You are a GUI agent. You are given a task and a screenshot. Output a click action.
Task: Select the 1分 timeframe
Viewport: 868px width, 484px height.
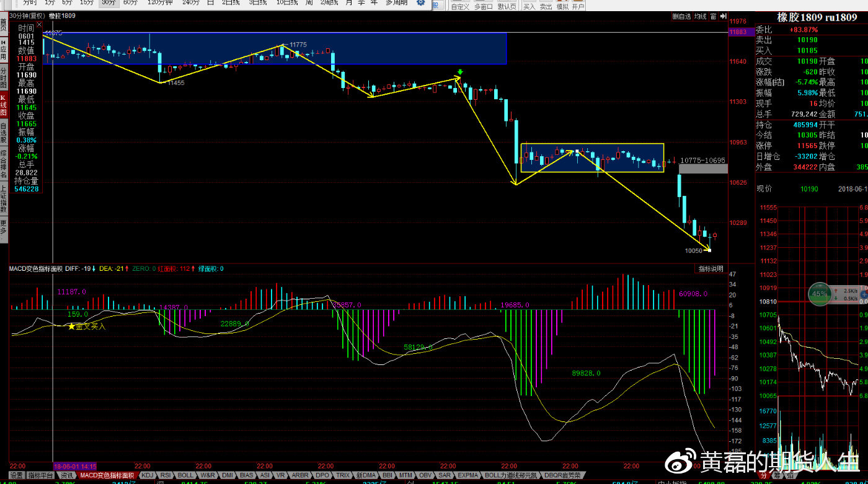(50, 2)
